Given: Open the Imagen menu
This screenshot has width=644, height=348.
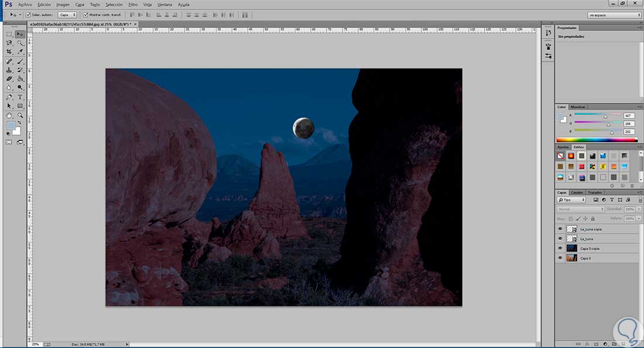Looking at the screenshot, I should (63, 5).
